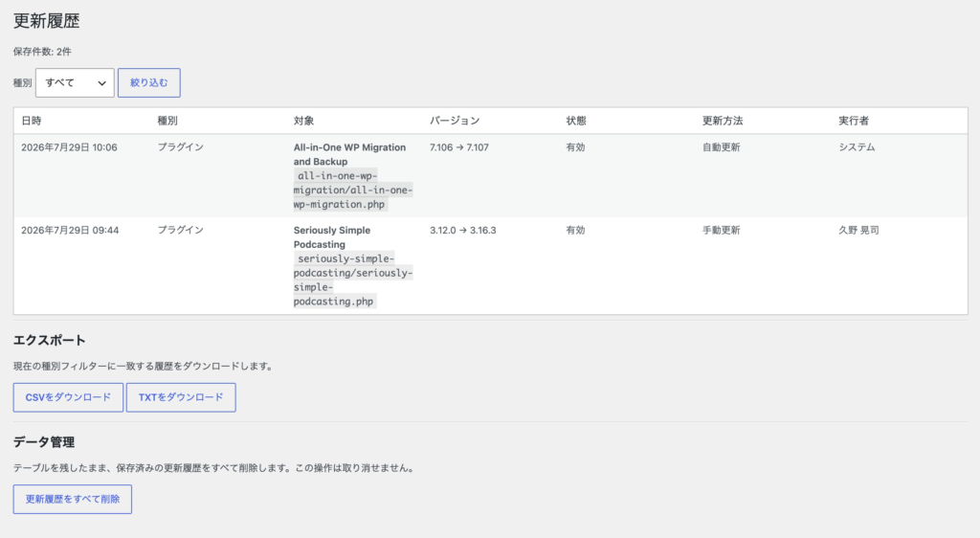Click the 日時 column header
This screenshot has width=980, height=538.
pyautogui.click(x=32, y=121)
